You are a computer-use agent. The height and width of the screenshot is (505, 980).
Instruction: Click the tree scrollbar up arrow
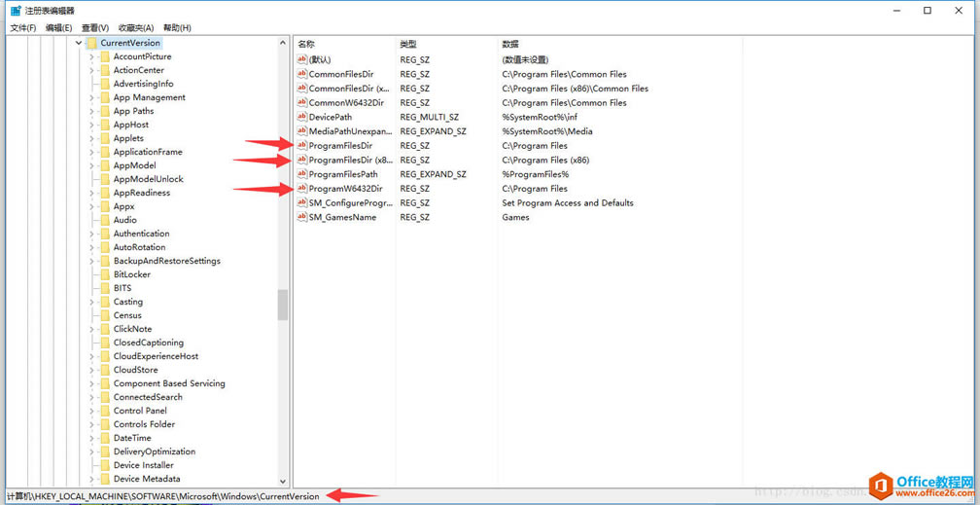283,43
